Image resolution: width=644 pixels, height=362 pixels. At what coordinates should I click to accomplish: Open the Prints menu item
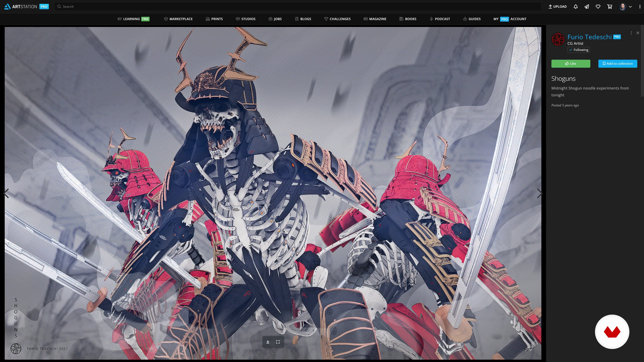click(214, 19)
